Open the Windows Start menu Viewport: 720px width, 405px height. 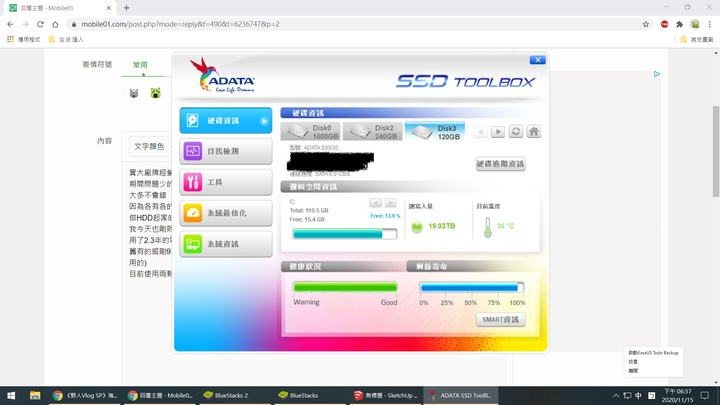[11, 395]
